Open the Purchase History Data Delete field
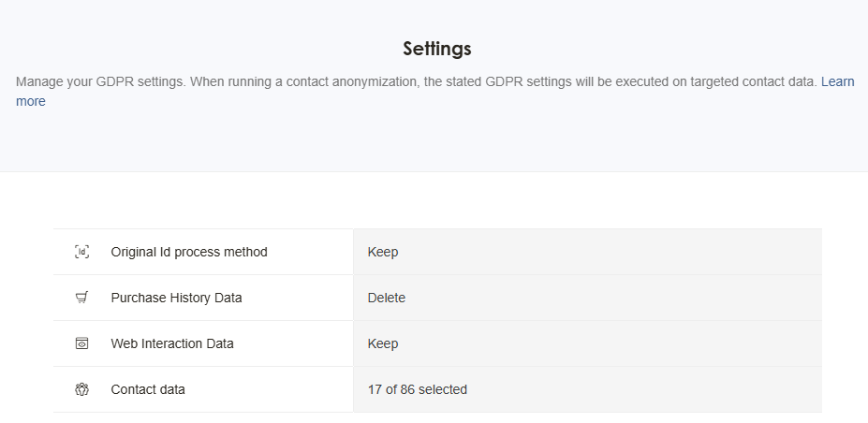The width and height of the screenshot is (868, 423). pyautogui.click(x=587, y=298)
